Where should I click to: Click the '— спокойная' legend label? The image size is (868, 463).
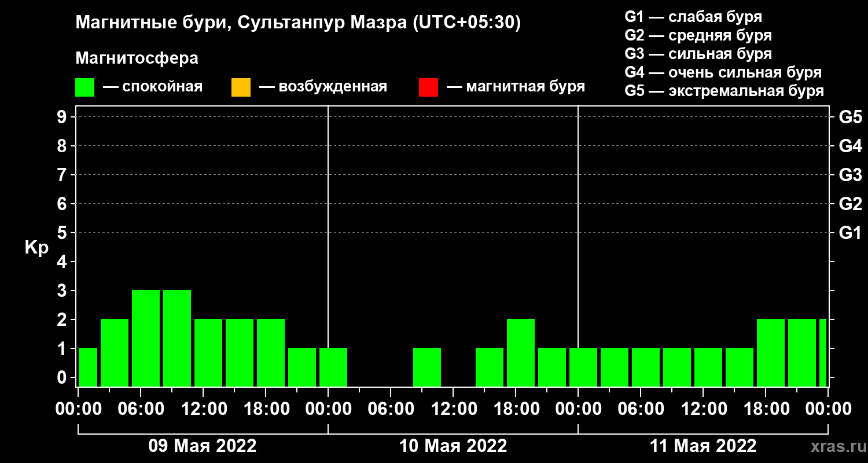click(x=153, y=87)
